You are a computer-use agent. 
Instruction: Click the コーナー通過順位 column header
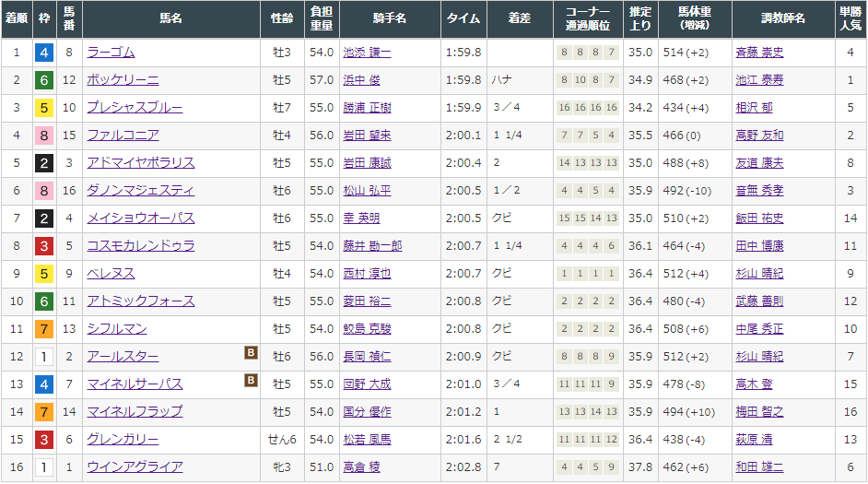[x=588, y=18]
